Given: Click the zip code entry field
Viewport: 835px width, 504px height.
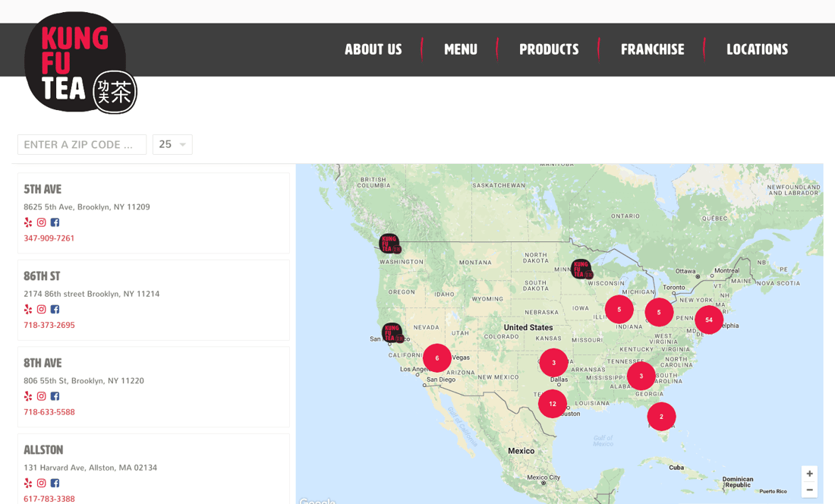Looking at the screenshot, I should (x=81, y=144).
